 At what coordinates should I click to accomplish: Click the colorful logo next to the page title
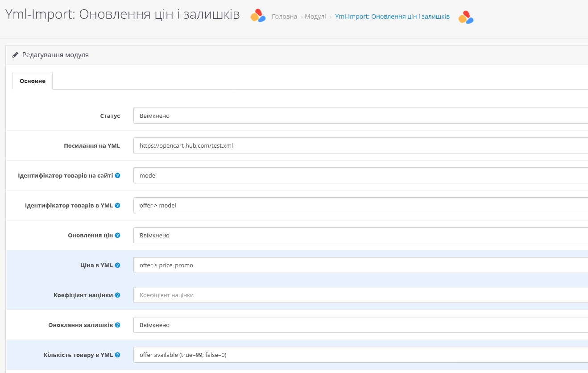click(x=258, y=16)
